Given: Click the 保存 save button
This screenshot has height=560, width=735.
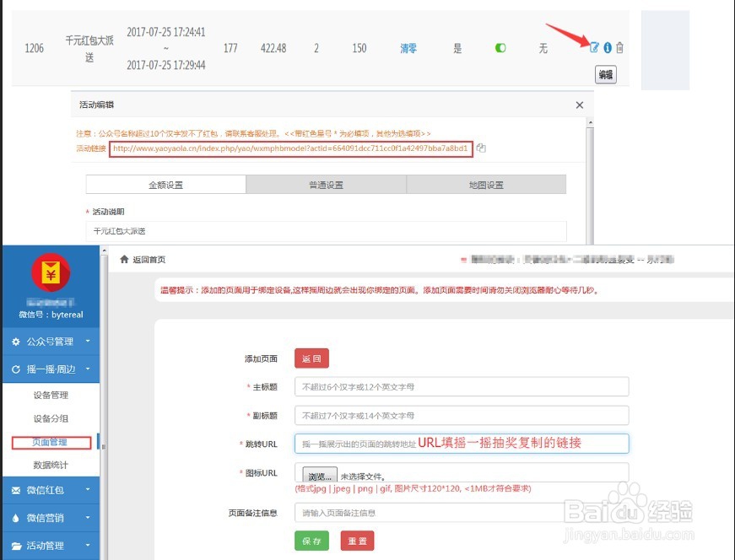Looking at the screenshot, I should (311, 539).
